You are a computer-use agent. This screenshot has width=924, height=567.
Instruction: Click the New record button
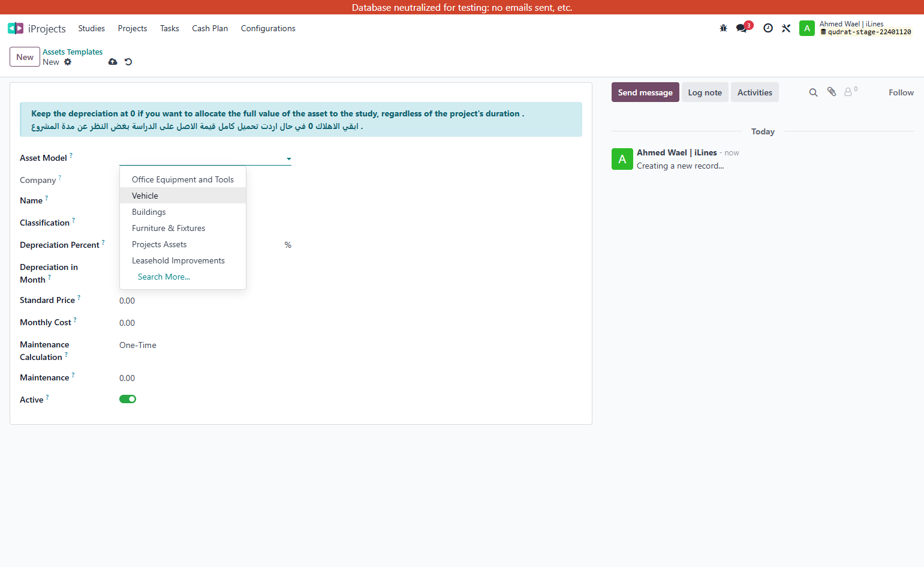[25, 57]
